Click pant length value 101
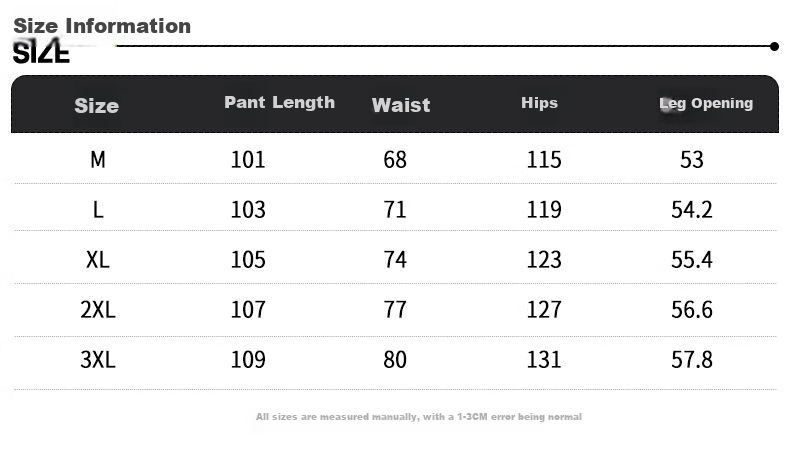790x456 pixels. [248, 160]
